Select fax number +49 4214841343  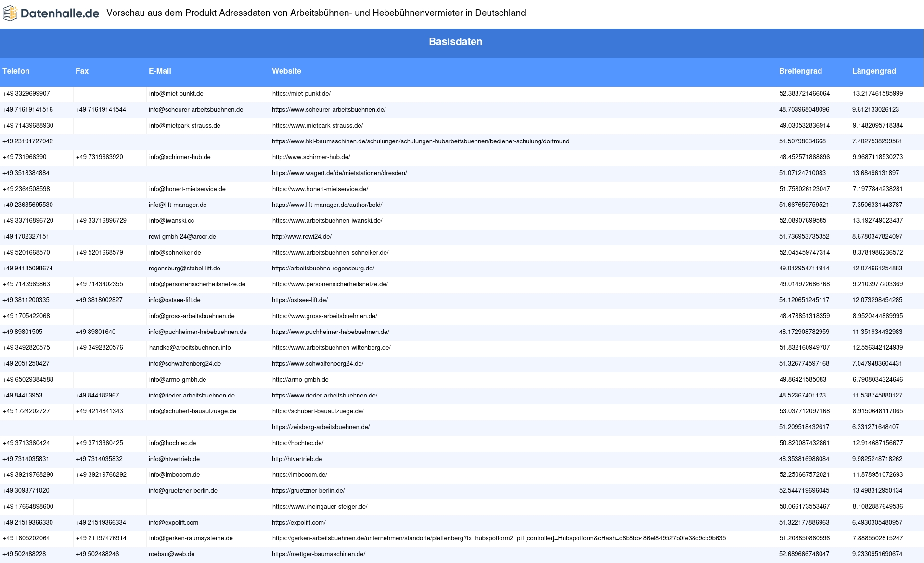click(99, 411)
